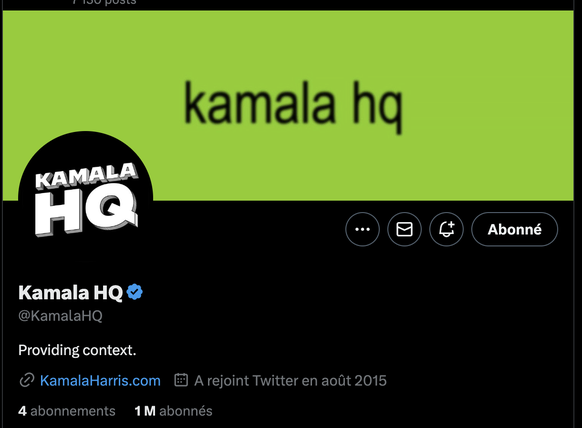Click the calendar icon near join date
Viewport: 582px width, 428px height.
tap(181, 380)
